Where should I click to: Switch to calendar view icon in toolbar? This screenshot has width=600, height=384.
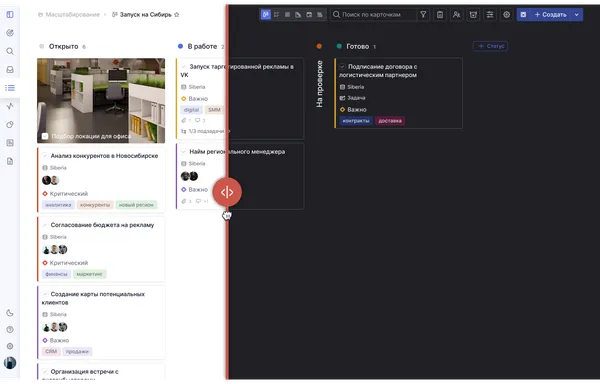[x=309, y=15]
